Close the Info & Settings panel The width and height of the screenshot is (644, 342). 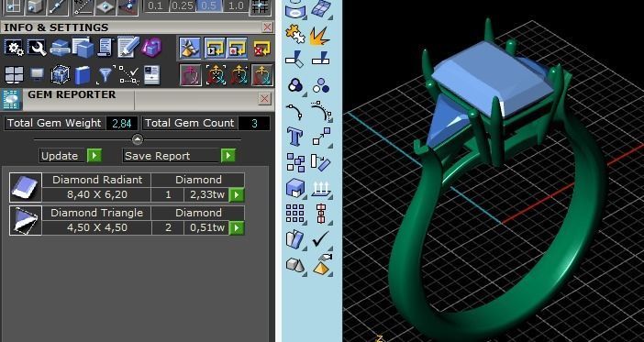[267, 28]
